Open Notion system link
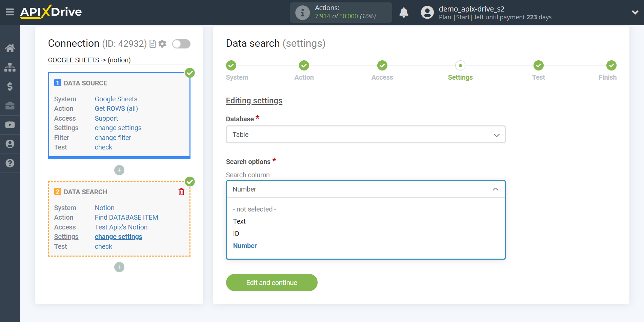Image resolution: width=644 pixels, height=322 pixels. pyautogui.click(x=104, y=208)
